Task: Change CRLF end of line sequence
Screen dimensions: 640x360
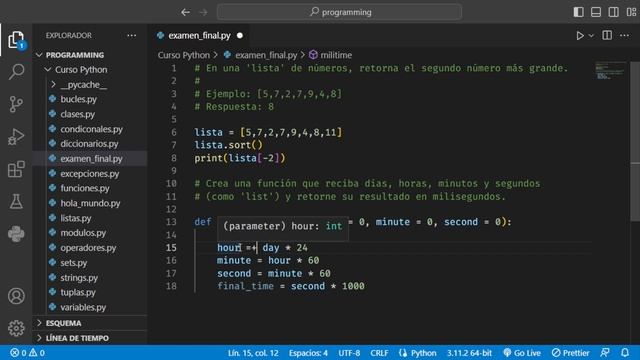Action: click(x=379, y=353)
